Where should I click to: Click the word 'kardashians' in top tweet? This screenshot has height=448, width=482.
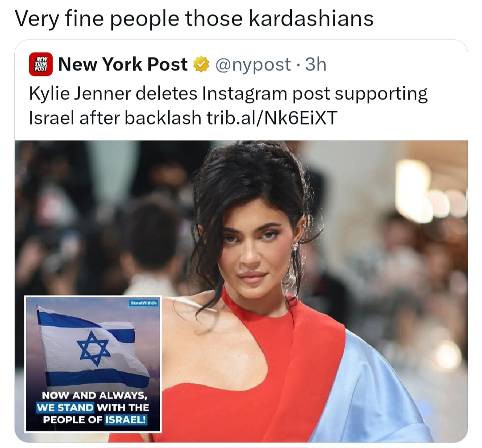(x=311, y=18)
